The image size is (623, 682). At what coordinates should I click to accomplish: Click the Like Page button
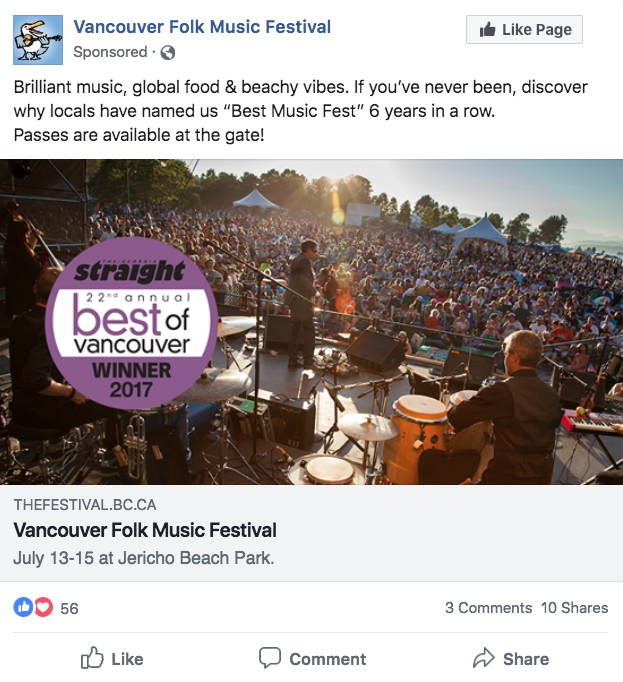(524, 30)
